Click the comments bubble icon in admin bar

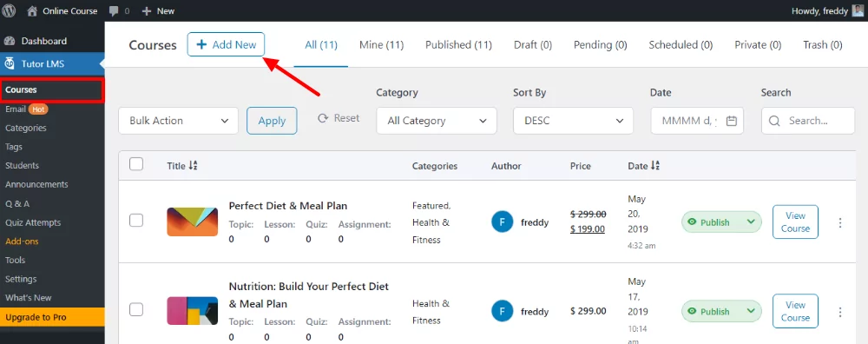pyautogui.click(x=114, y=11)
